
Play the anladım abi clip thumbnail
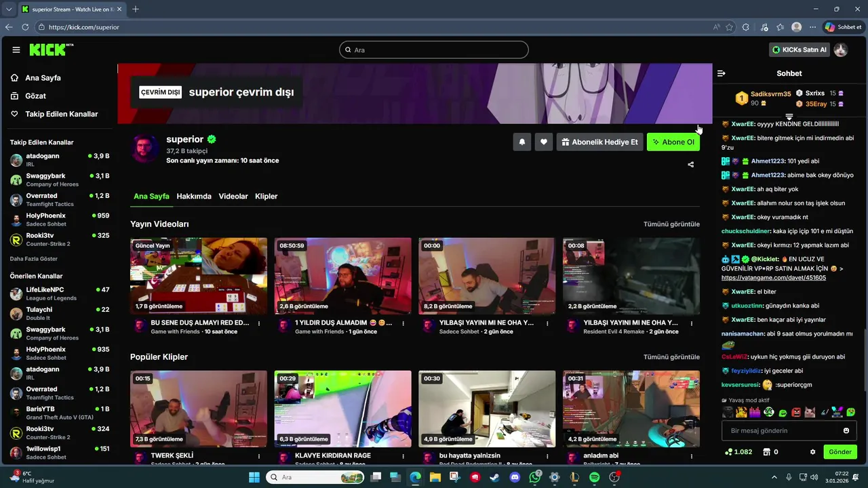pyautogui.click(x=631, y=409)
